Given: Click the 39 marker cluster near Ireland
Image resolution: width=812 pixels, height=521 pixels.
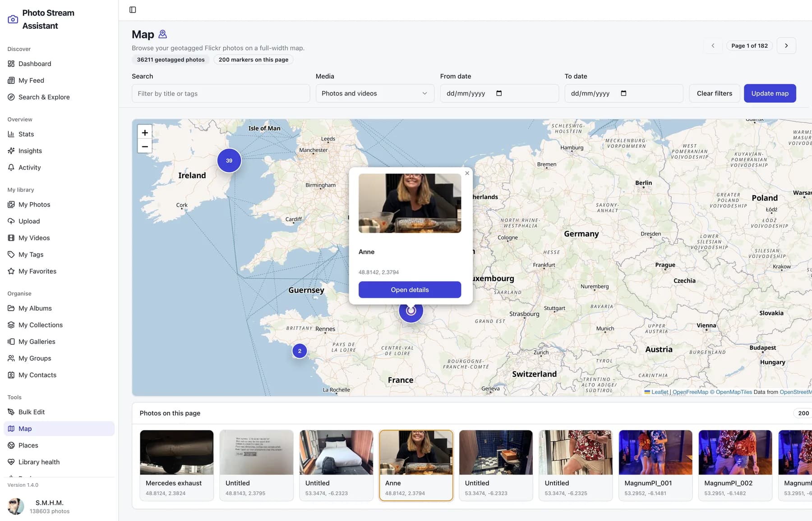Looking at the screenshot, I should tap(229, 160).
